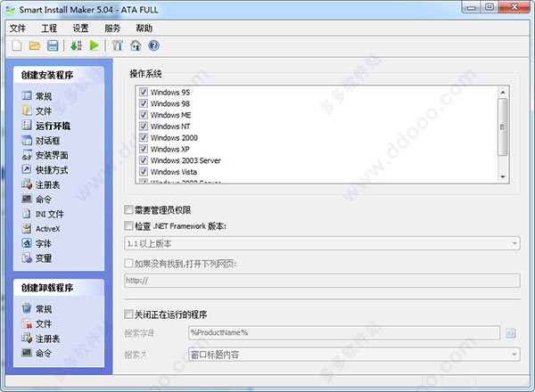Uncheck the Windows 2000 checkbox
This screenshot has height=392, width=535.
coord(144,137)
